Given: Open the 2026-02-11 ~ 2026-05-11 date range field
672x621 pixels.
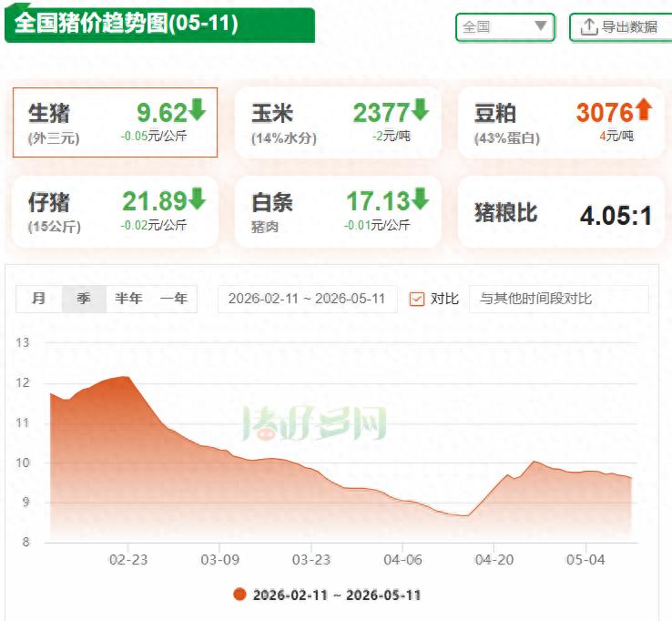Looking at the screenshot, I should click(x=307, y=299).
